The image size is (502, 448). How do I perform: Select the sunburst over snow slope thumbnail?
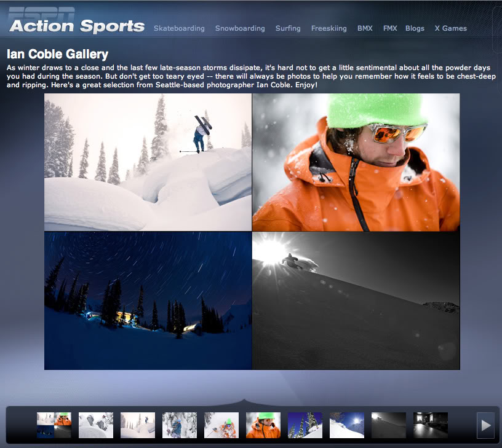tap(347, 425)
